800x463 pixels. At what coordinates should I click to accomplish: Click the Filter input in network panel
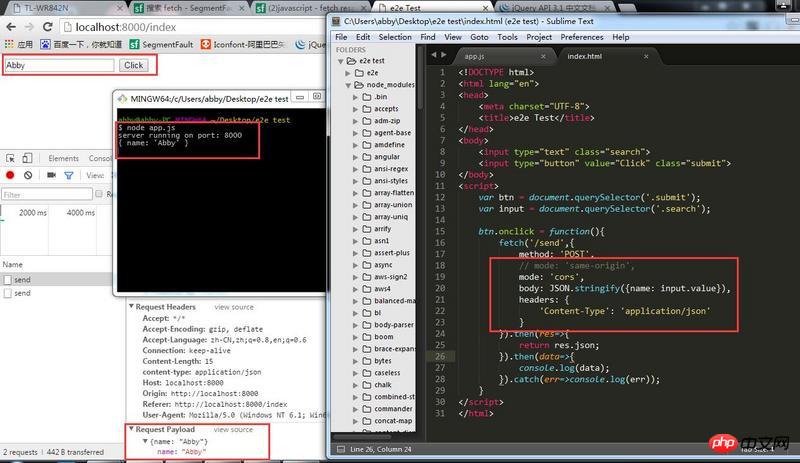point(45,194)
